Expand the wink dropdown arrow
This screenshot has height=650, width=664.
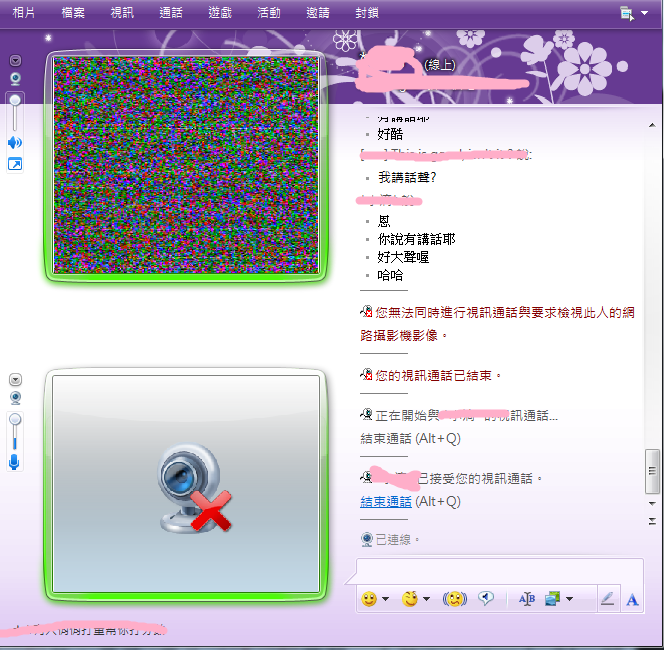(x=426, y=599)
